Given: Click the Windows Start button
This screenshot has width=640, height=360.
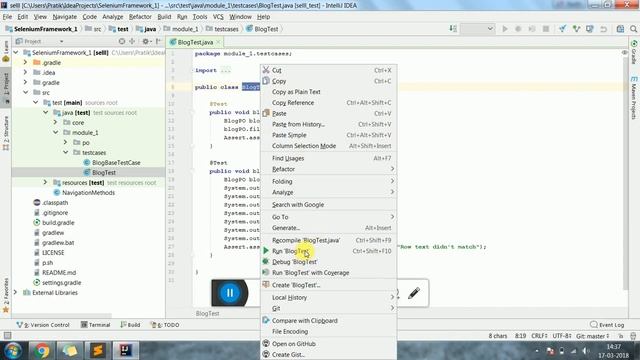Looking at the screenshot, I should [x=13, y=351].
